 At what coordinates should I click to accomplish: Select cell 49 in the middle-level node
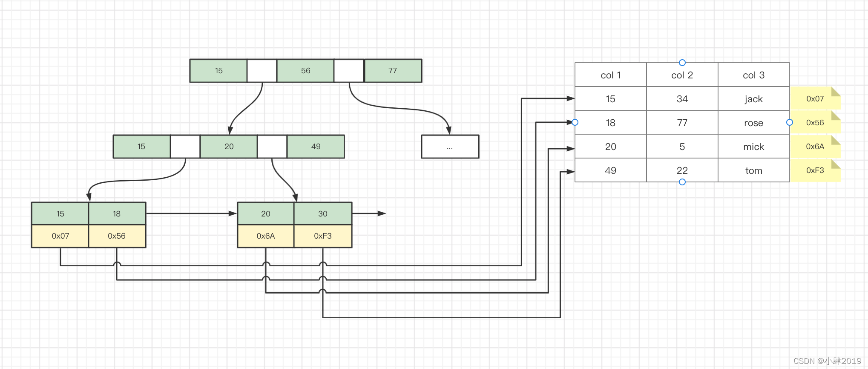(316, 147)
